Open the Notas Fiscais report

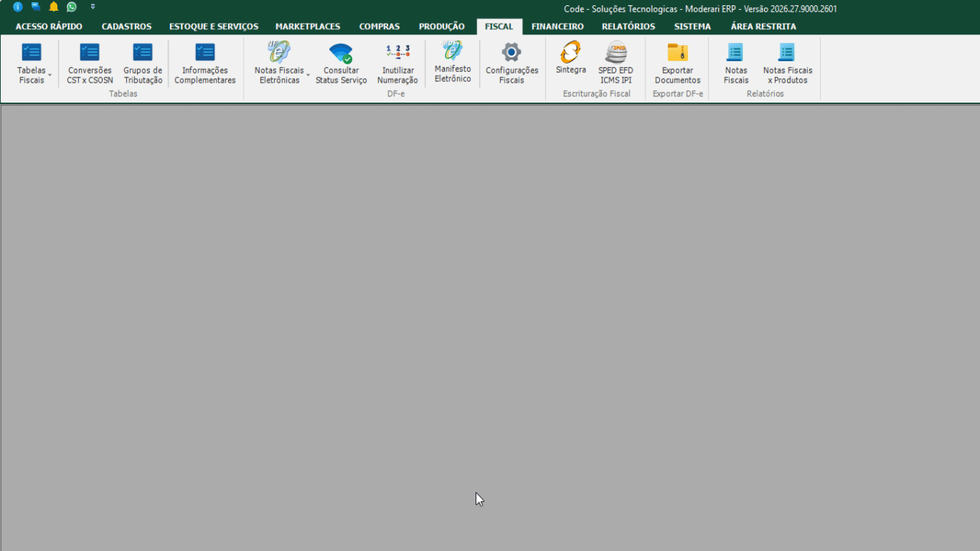click(736, 64)
